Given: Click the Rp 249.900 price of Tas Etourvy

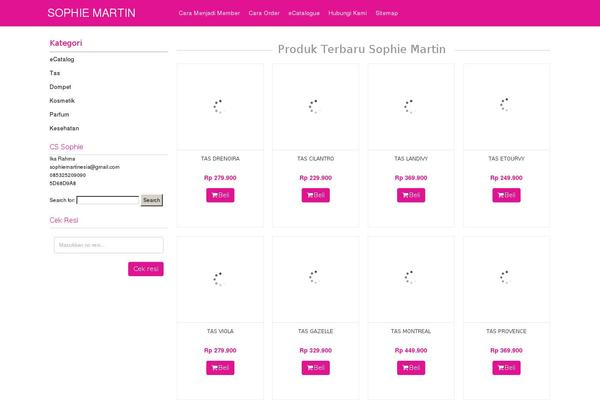Looking at the screenshot, I should point(506,178).
